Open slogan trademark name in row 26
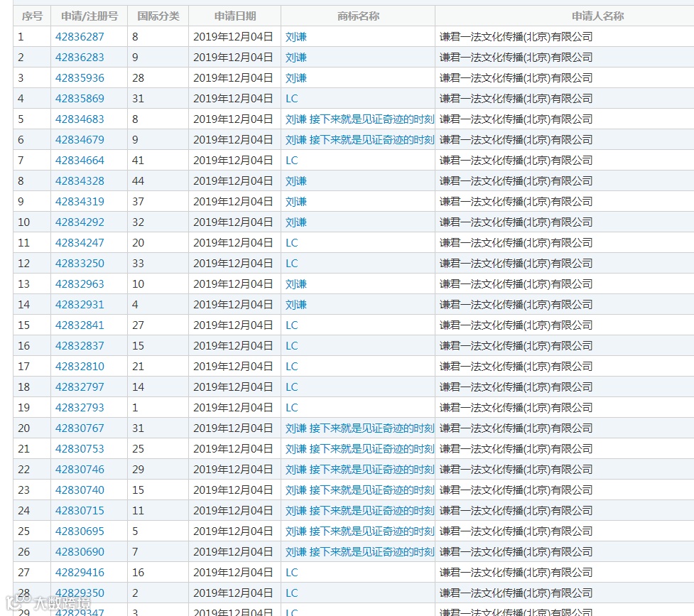 click(x=360, y=552)
